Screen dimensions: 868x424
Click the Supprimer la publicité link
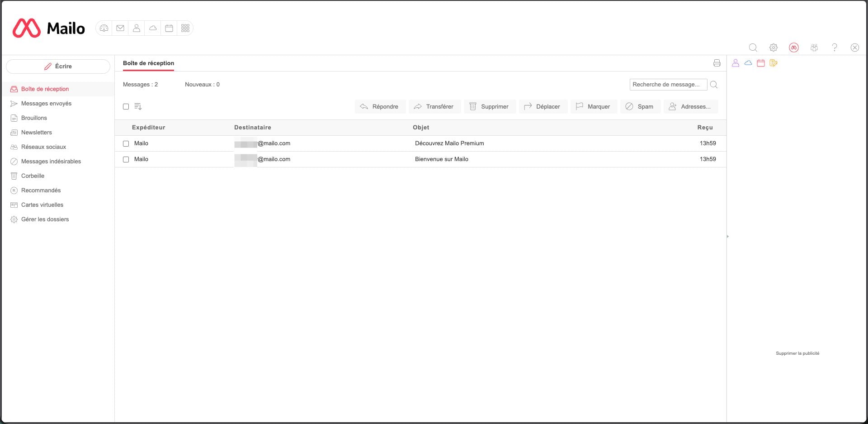pyautogui.click(x=797, y=353)
